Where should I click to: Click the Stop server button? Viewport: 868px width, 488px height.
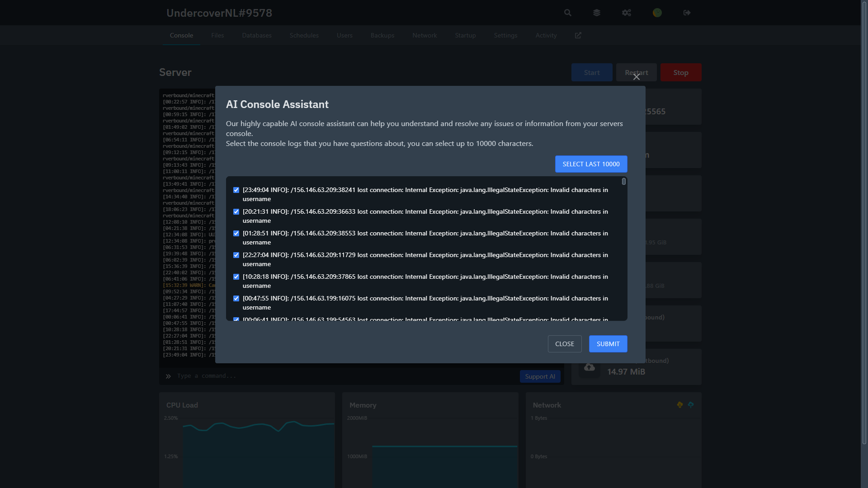click(681, 72)
